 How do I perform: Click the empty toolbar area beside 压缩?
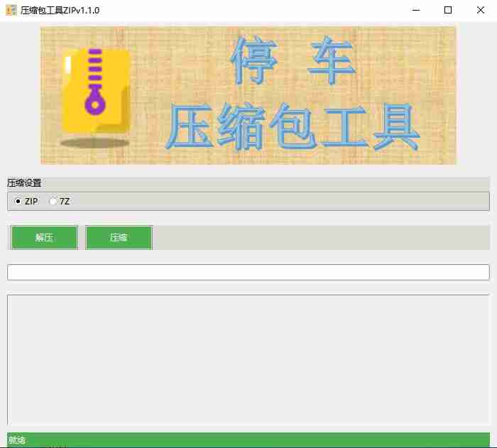(319, 238)
